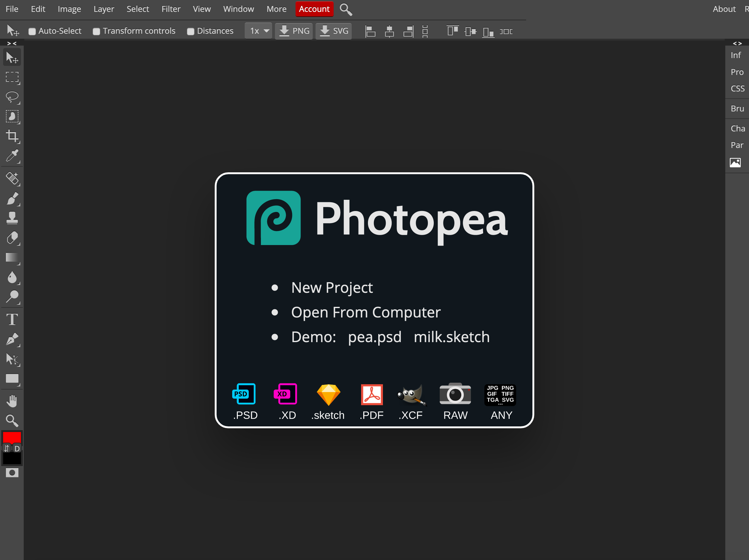Viewport: 749px width, 560px height.
Task: Select the Eraser tool
Action: pos(12,238)
